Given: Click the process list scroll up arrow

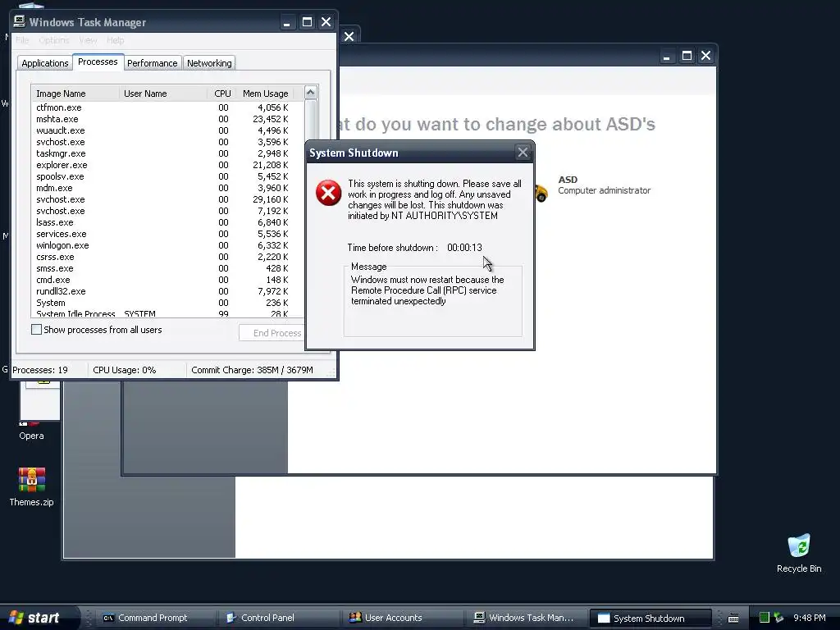Looking at the screenshot, I should point(310,93).
